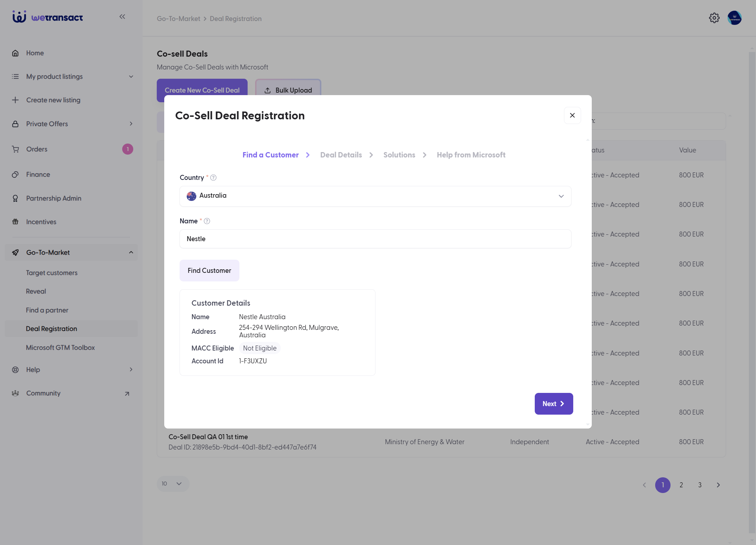This screenshot has width=756, height=545.
Task: Click the Name field help icon
Action: point(207,221)
